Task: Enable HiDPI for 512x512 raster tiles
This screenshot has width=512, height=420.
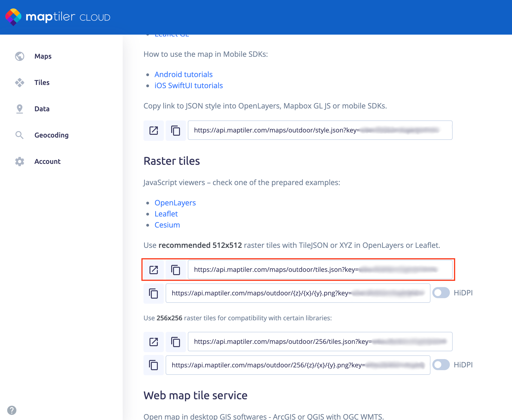Action: (x=441, y=293)
